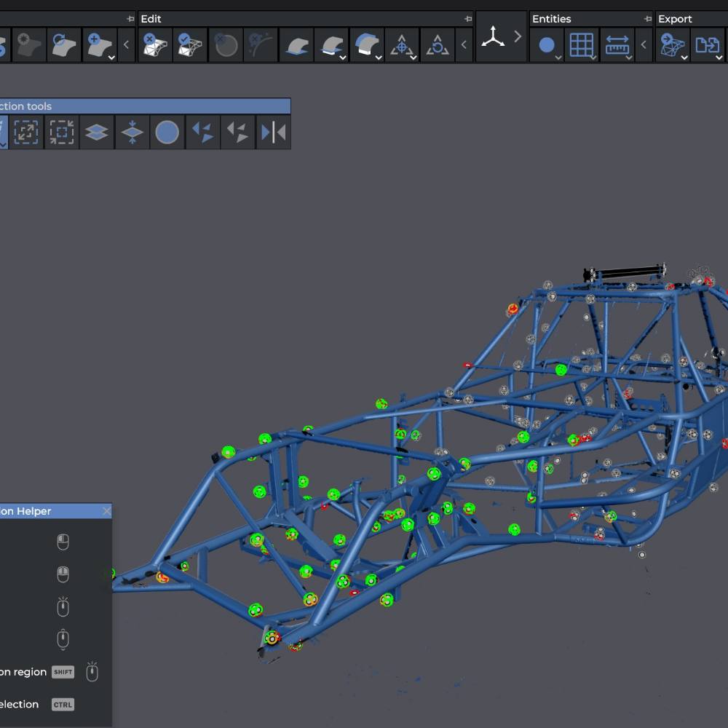The image size is (728, 728).
Task: Click the stacked layers selection icon
Action: [97, 132]
